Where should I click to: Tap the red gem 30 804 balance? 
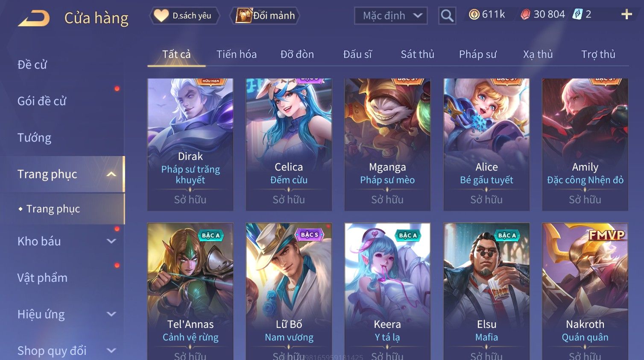pyautogui.click(x=543, y=15)
